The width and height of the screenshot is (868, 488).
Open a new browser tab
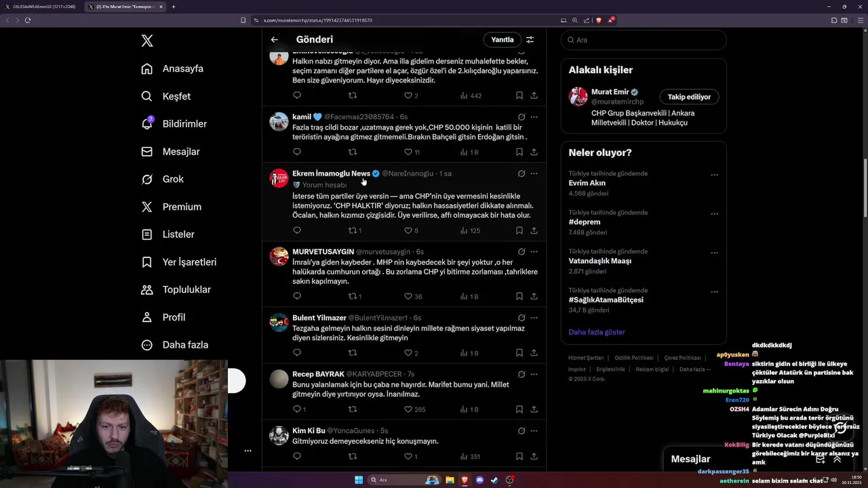click(174, 7)
